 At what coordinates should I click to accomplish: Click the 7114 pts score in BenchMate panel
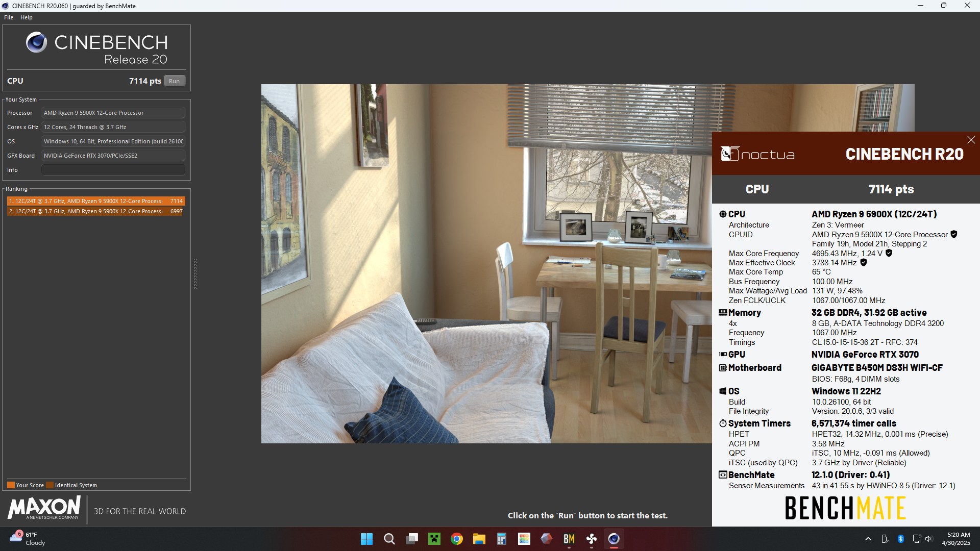tap(891, 189)
